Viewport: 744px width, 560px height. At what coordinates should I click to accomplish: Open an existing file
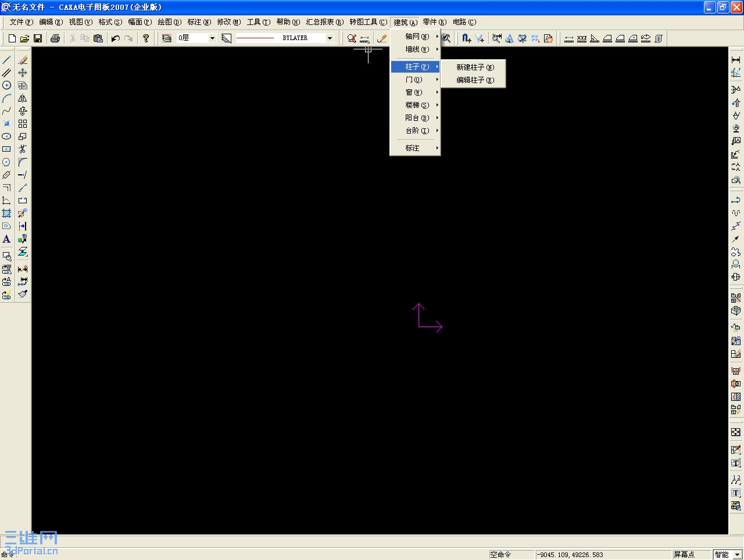[x=25, y=38]
